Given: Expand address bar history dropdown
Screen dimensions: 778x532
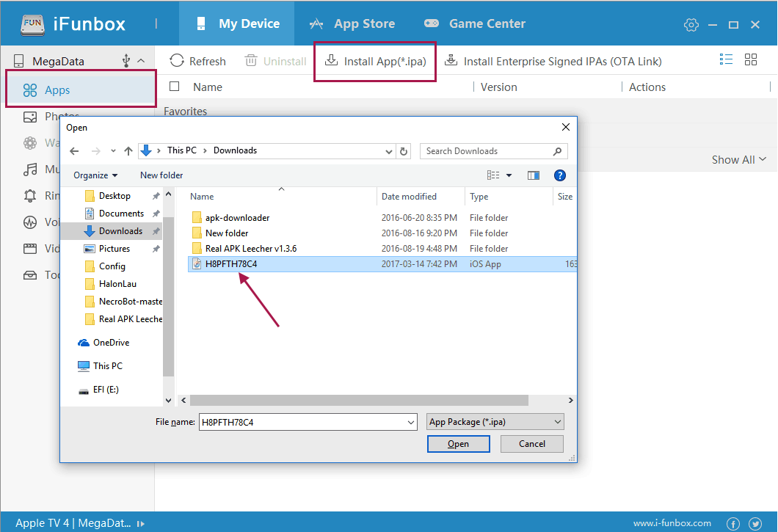Looking at the screenshot, I should [x=388, y=151].
